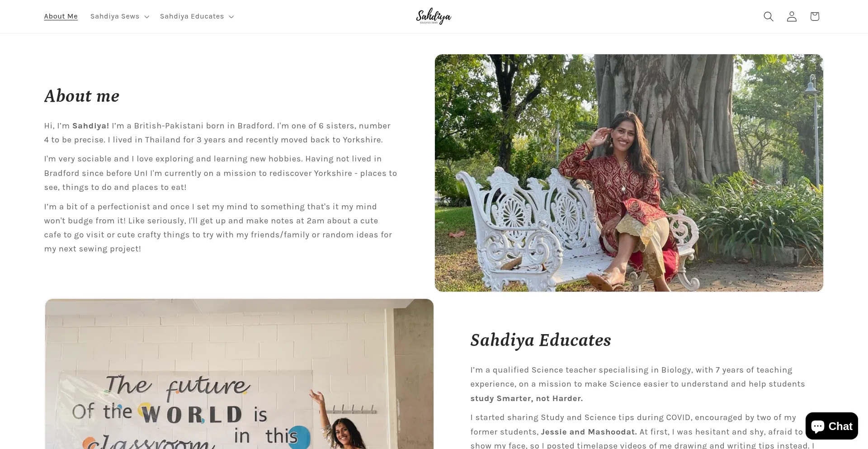Click the About me heading
The width and height of the screenshot is (868, 449).
pos(82,96)
